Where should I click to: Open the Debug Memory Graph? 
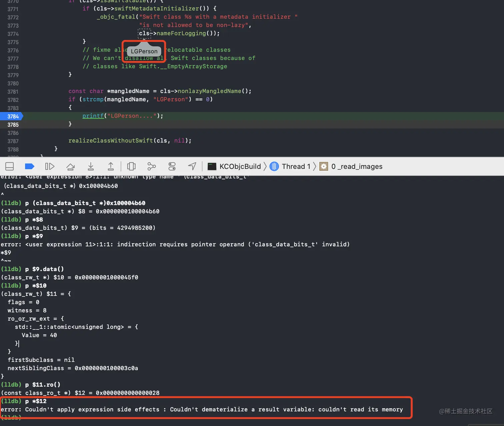152,166
